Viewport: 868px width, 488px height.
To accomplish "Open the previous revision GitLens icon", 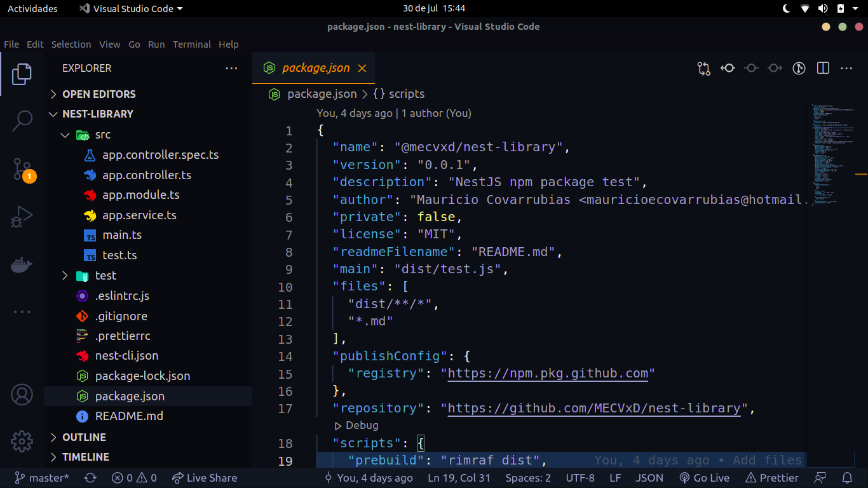I will [x=728, y=68].
